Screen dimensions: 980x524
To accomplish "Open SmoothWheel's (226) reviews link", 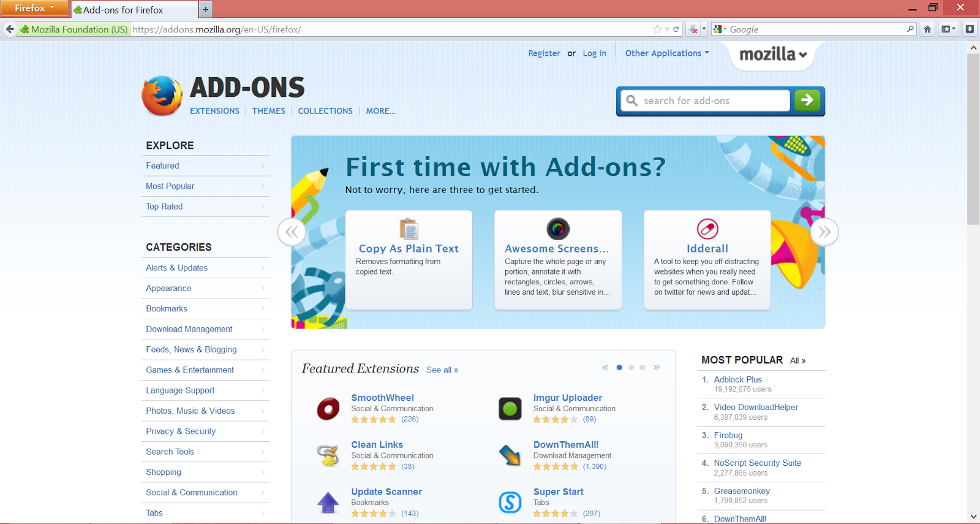I will tap(410, 419).
